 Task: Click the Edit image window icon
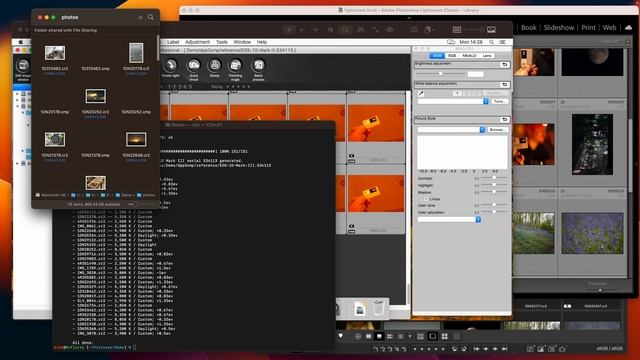click(23, 70)
